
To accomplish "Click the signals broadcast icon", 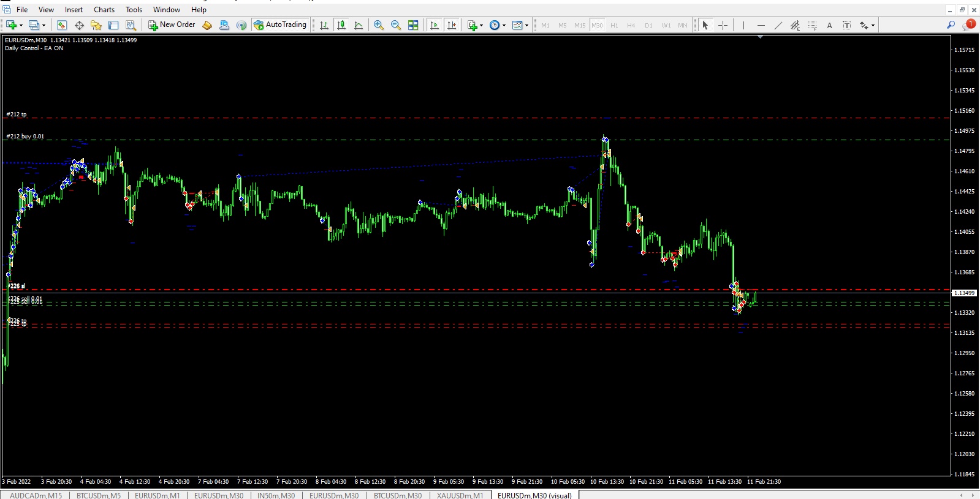I will tap(241, 25).
